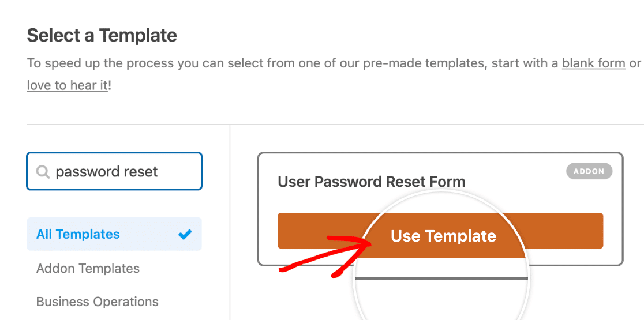Click the words "To speed up the process"
This screenshot has height=320, width=644.
99,63
